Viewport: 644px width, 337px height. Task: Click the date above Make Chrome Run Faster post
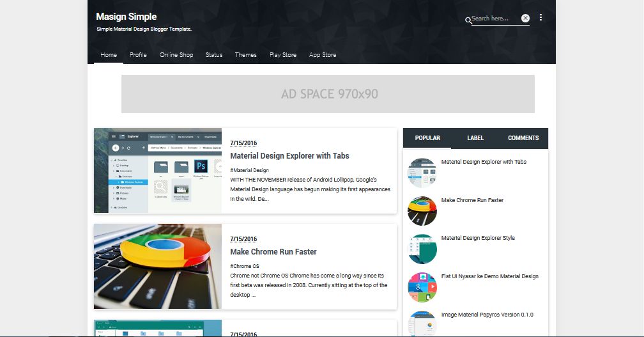pos(243,239)
